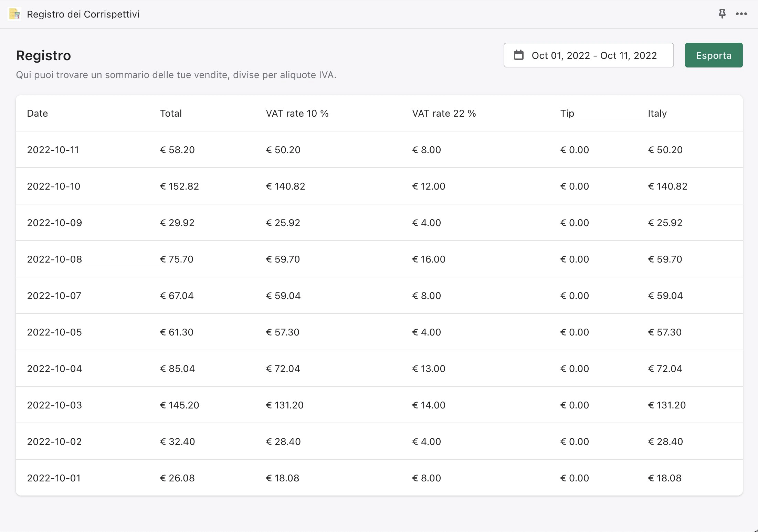Pin the app using the pin icon
Image resolution: width=758 pixels, height=532 pixels.
pos(722,14)
